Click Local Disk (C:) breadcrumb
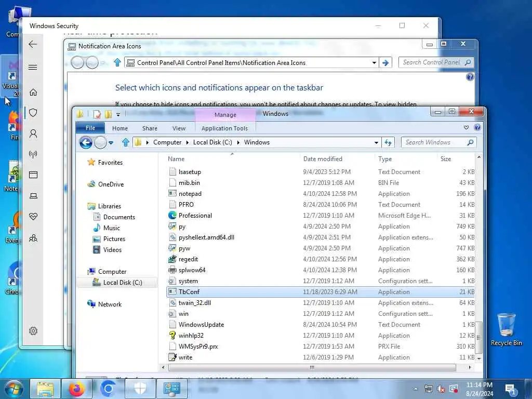The width and height of the screenshot is (532, 399). tap(212, 142)
